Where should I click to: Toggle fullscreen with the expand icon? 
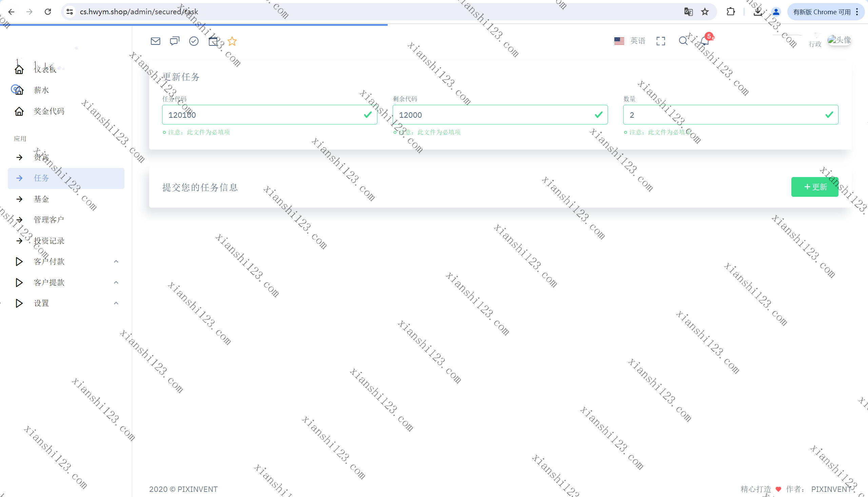(x=660, y=41)
